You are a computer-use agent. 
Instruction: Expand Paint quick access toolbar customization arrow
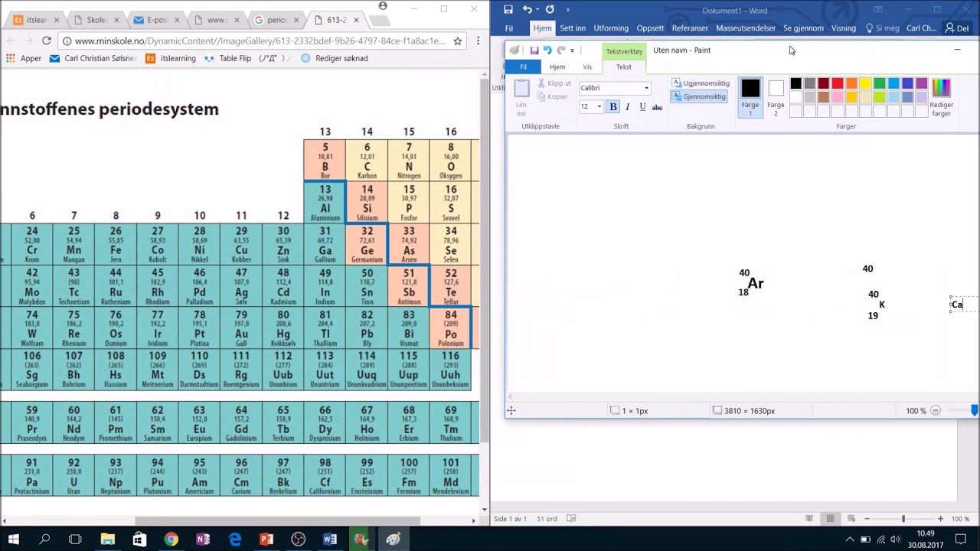(572, 51)
